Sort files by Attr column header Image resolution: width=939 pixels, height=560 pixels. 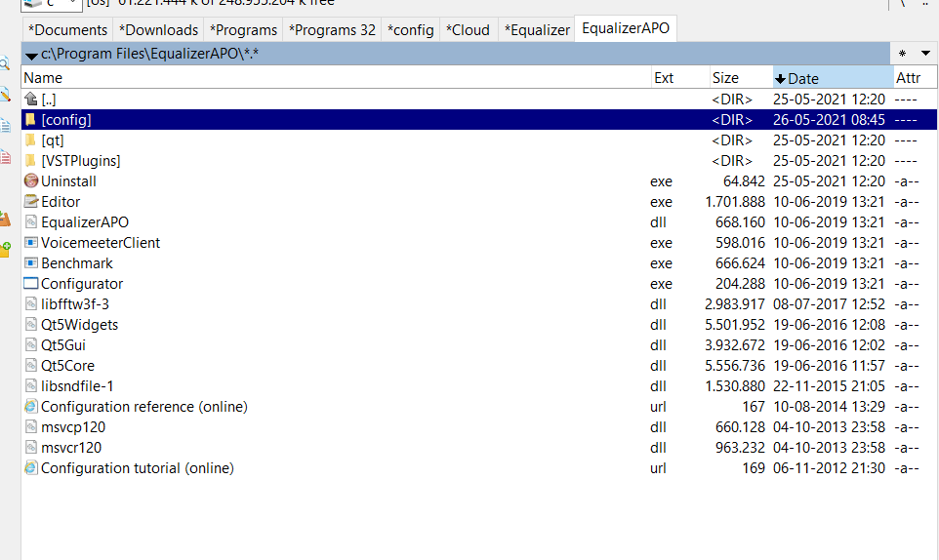coord(915,78)
